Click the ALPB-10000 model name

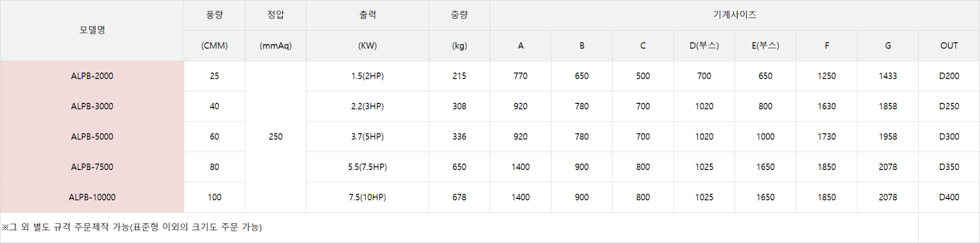[92, 197]
